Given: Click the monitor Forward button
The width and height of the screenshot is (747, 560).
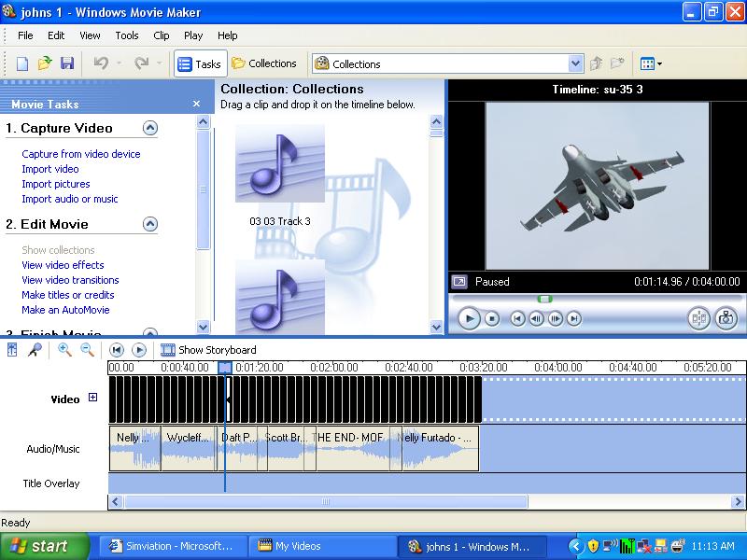Looking at the screenshot, I should coord(574,318).
